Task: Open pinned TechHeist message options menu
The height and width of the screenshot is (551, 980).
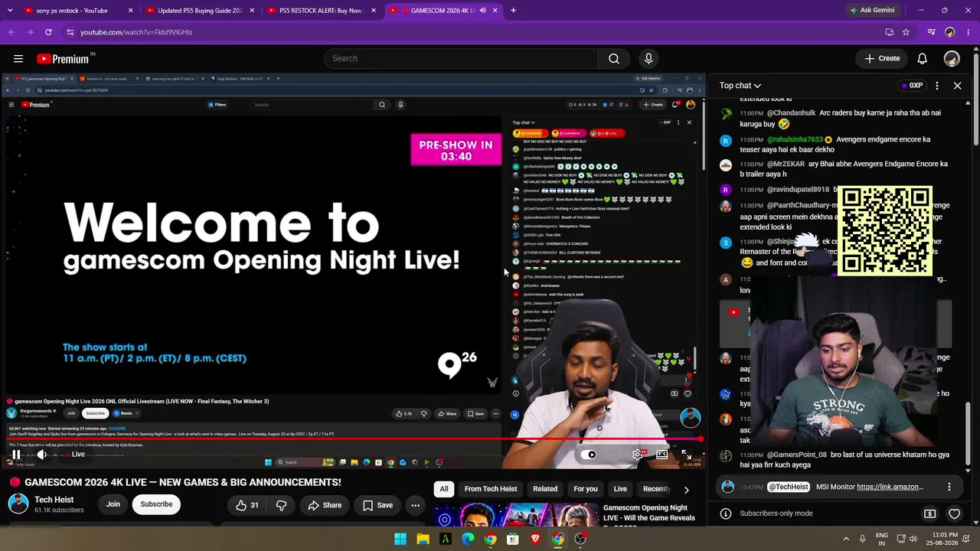Action: 949,487
